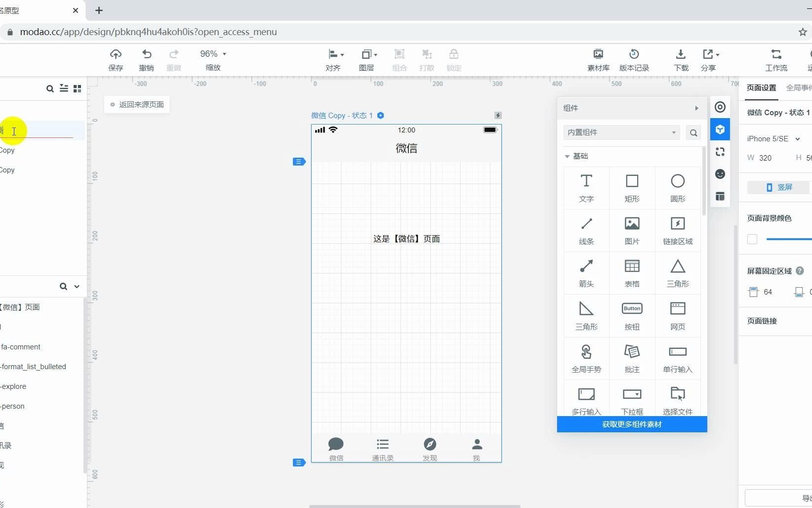Click the Save (保存) cloud icon
Screen dimensions: 812x508
coord(116,54)
